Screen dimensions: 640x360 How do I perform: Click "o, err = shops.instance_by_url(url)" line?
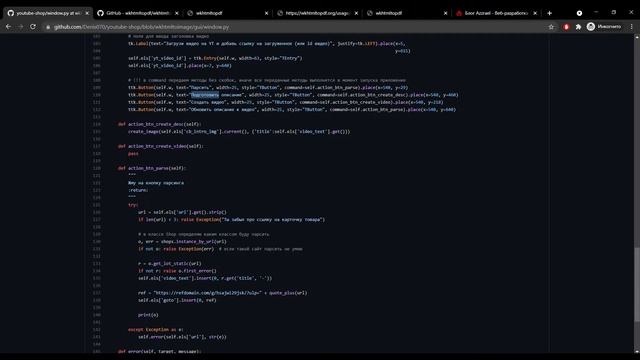(x=182, y=242)
